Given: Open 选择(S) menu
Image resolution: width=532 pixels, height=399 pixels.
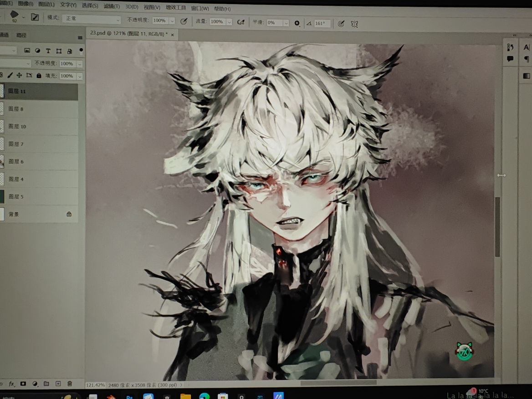Looking at the screenshot, I should 90,6.
